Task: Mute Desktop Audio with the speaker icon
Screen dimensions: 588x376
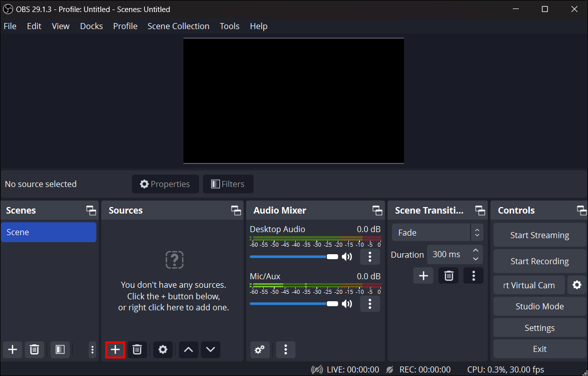Action: click(347, 256)
